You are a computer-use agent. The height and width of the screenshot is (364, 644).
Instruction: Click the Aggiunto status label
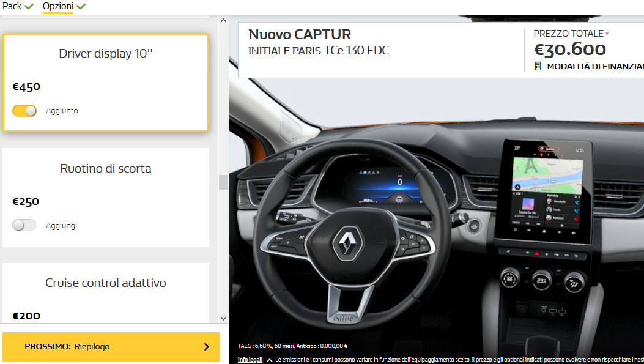[x=62, y=111]
